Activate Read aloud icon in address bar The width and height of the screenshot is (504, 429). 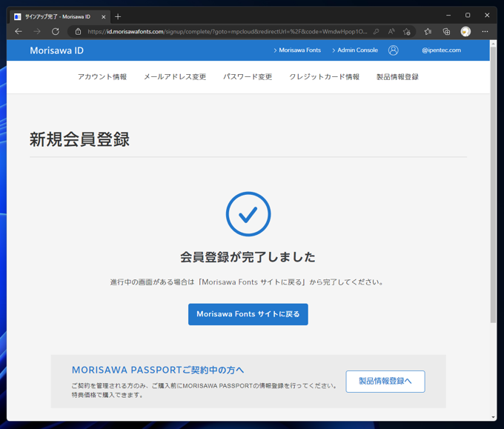click(x=391, y=32)
